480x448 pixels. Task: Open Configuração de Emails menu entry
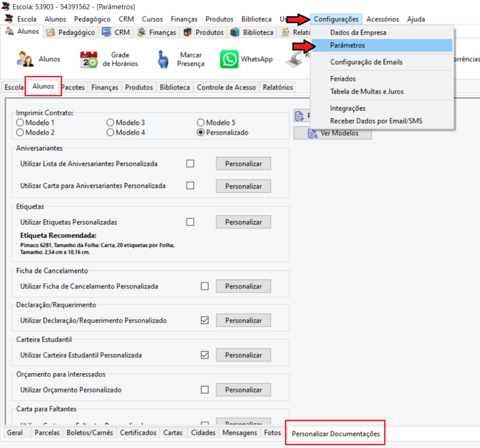[x=382, y=62]
